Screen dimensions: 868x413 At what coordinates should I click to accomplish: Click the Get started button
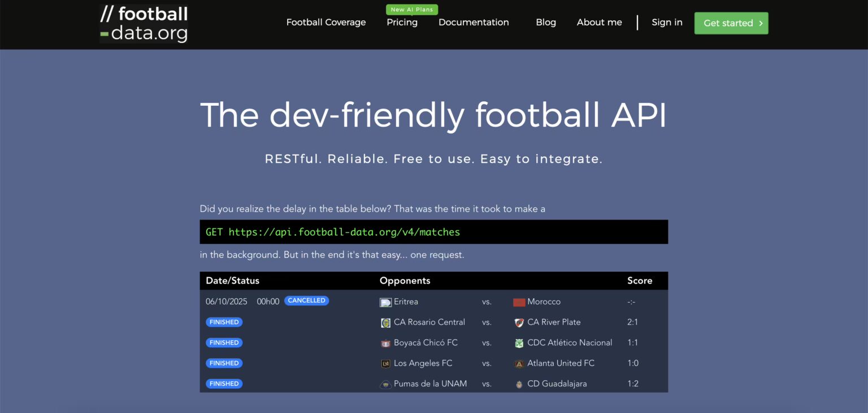pyautogui.click(x=731, y=23)
